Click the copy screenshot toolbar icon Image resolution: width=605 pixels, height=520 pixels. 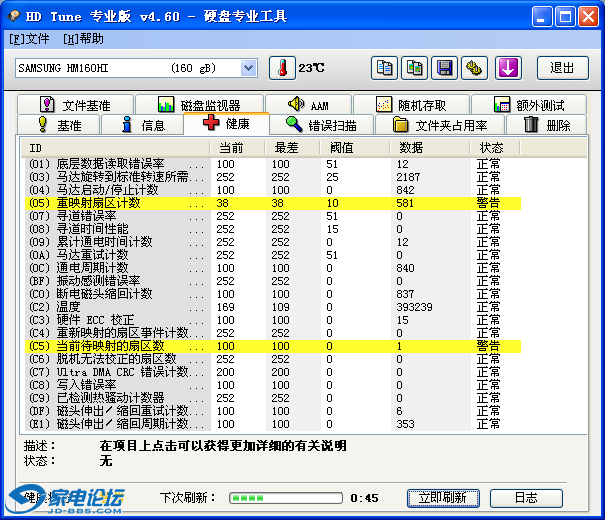tap(414, 68)
